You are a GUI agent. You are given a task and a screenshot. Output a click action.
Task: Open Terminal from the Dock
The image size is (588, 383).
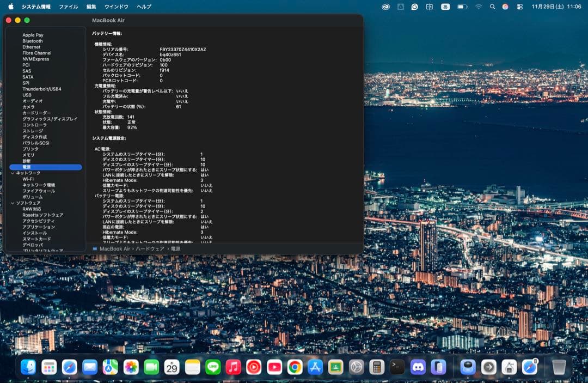pos(396,367)
